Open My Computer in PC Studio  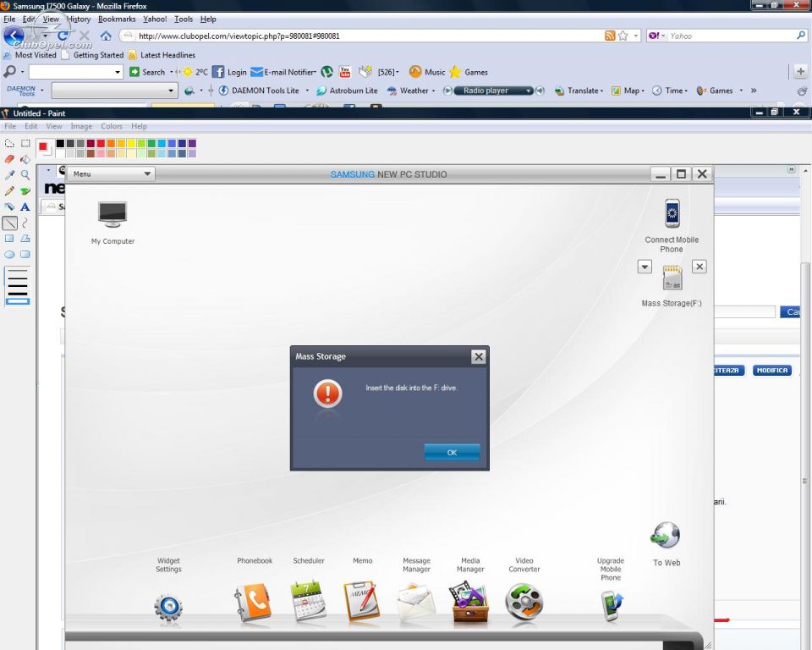(112, 215)
